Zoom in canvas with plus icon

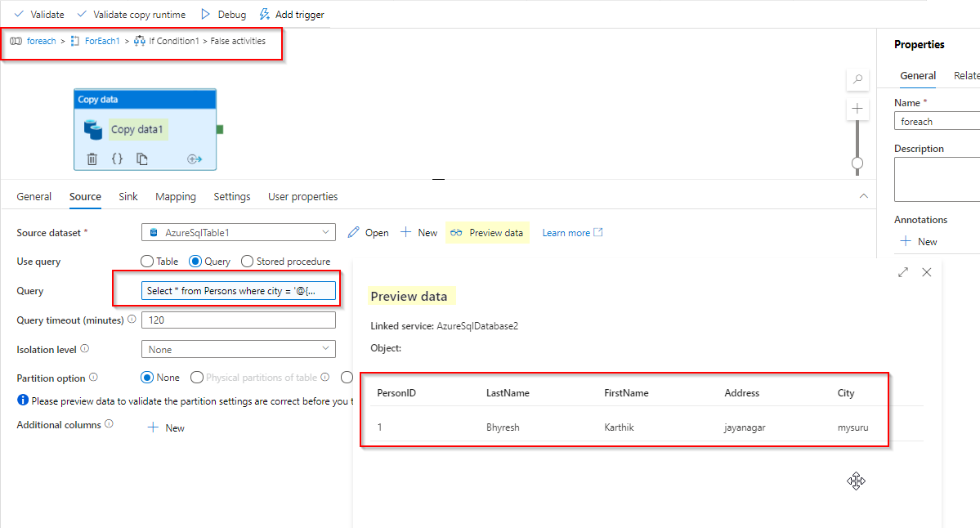857,109
